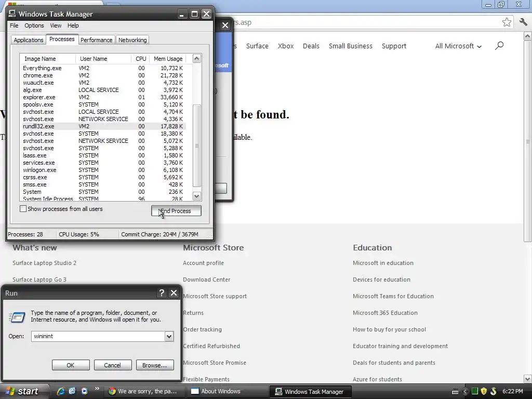Open Task Manager File menu
Screen dimensions: 532x399
pyautogui.click(x=14, y=25)
